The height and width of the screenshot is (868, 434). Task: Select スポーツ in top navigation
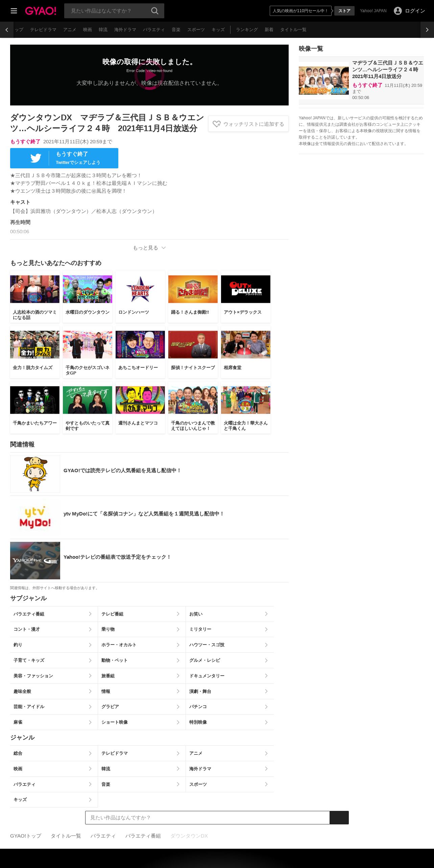[196, 30]
